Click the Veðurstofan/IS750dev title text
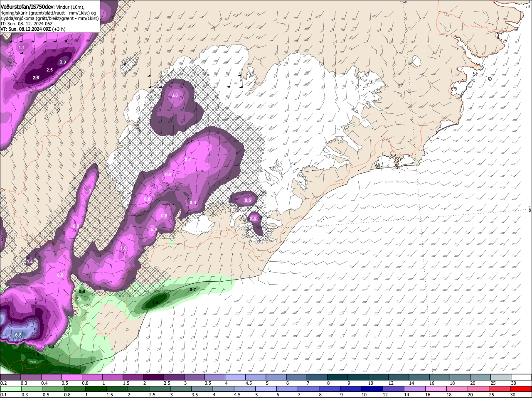This screenshot has height=398, width=532. coord(27,7)
